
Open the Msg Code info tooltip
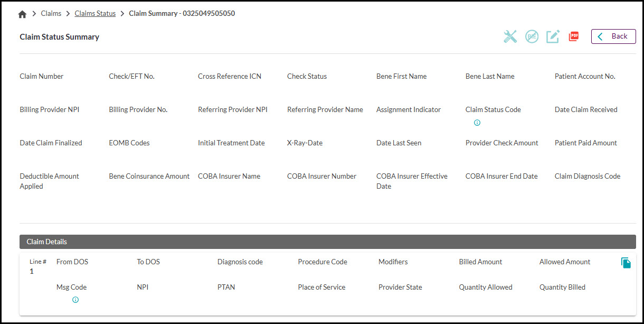pos(75,300)
